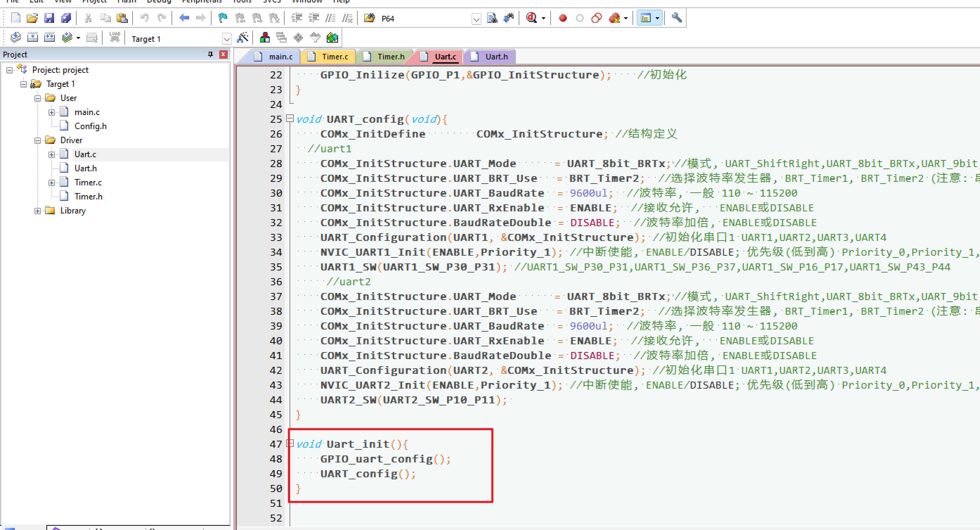Screen dimensions: 980x530
Task: Toggle pin on the Project pane
Action: (210, 54)
